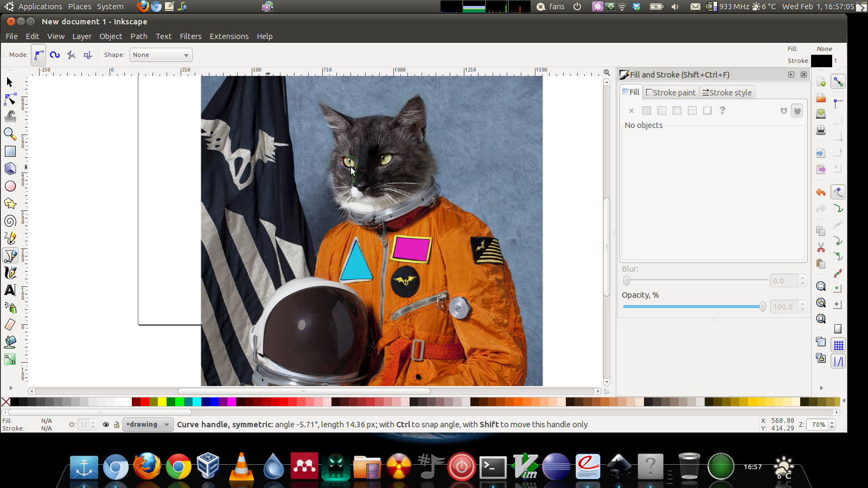Open the Filters menu
The height and width of the screenshot is (488, 868).
190,36
